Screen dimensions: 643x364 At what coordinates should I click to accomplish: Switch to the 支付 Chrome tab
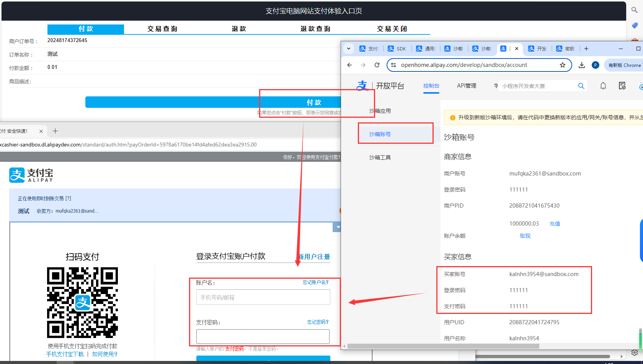(x=369, y=49)
